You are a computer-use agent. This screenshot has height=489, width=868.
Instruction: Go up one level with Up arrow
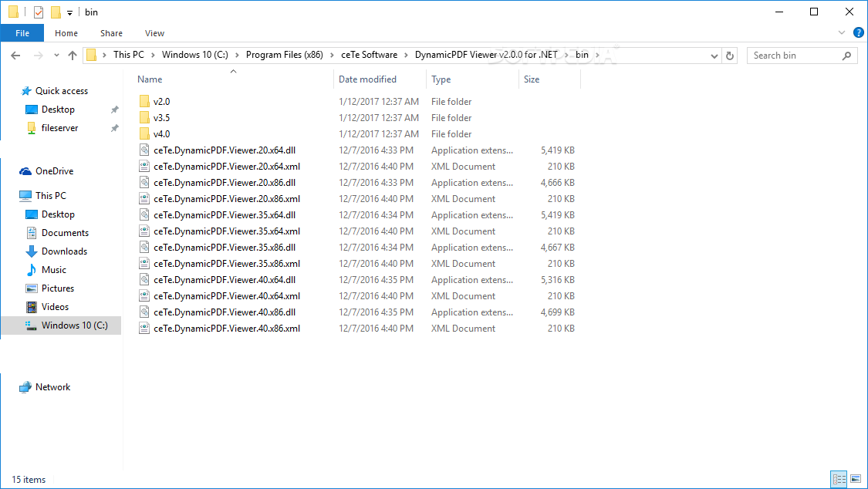[73, 56]
